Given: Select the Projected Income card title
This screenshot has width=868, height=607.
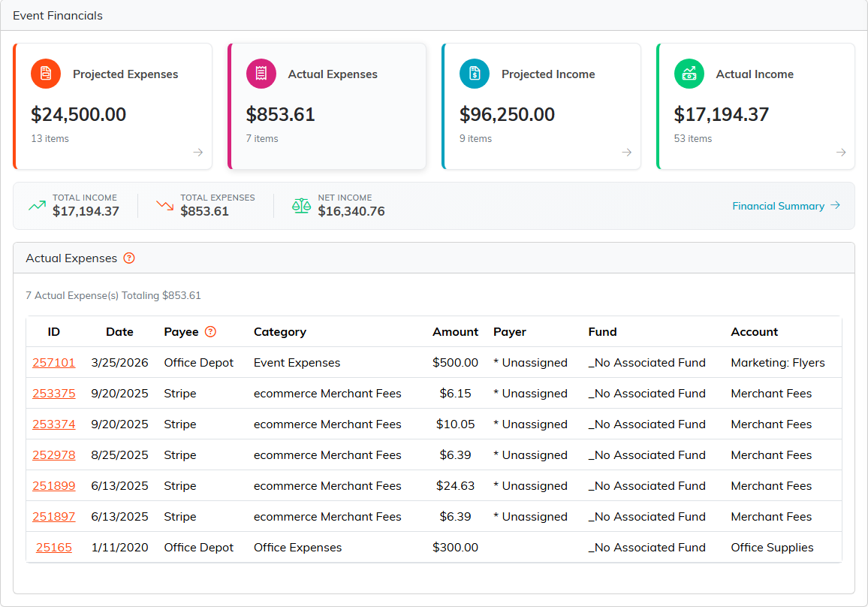Looking at the screenshot, I should point(548,74).
